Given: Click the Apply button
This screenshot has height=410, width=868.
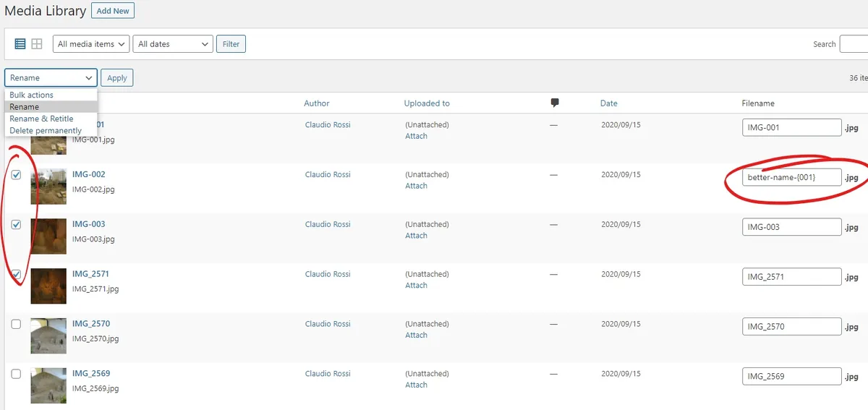Looking at the screenshot, I should pyautogui.click(x=117, y=78).
